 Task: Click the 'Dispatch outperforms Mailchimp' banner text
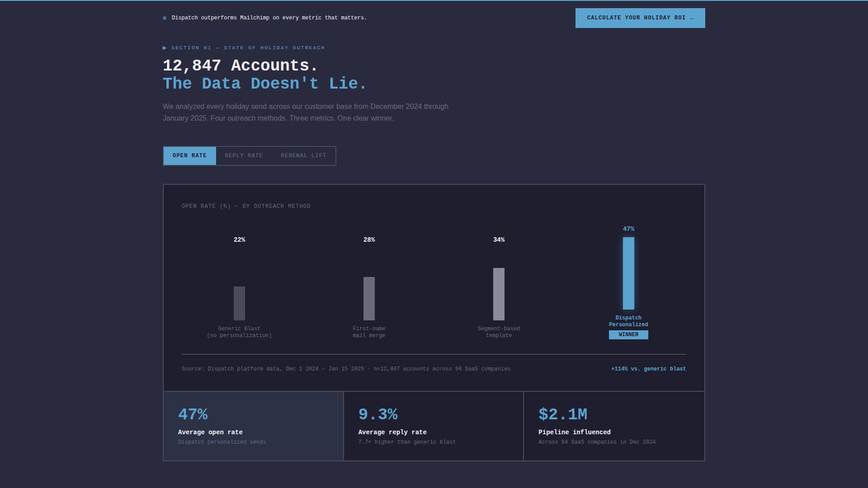point(269,18)
